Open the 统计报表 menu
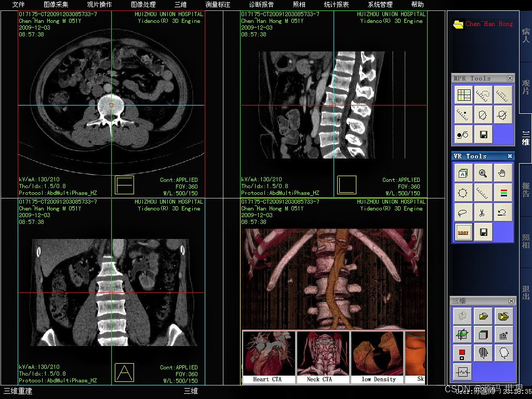This screenshot has width=532, height=399. coord(336,4)
